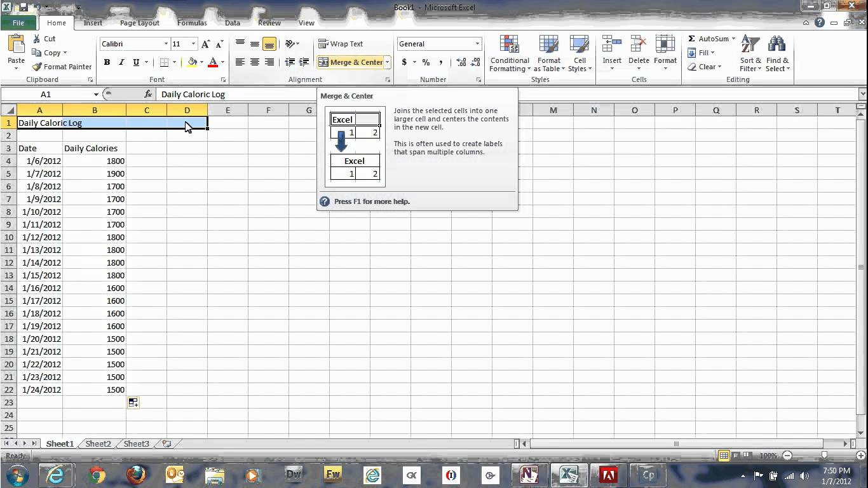Screen dimensions: 868x488
Task: Cut the selection with the scissors icon
Action: [36, 39]
